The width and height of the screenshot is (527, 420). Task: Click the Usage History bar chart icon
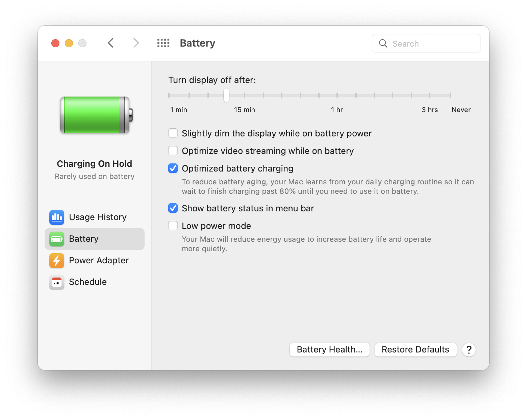click(x=57, y=217)
